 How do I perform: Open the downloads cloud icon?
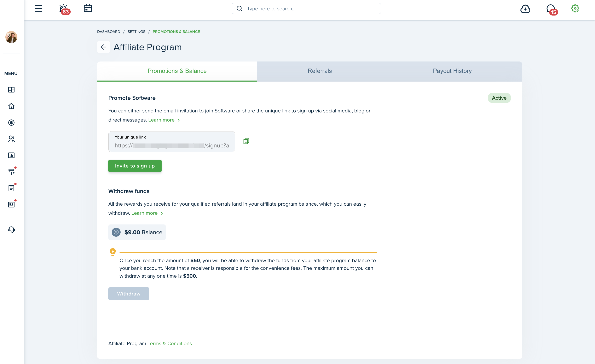pos(525,9)
